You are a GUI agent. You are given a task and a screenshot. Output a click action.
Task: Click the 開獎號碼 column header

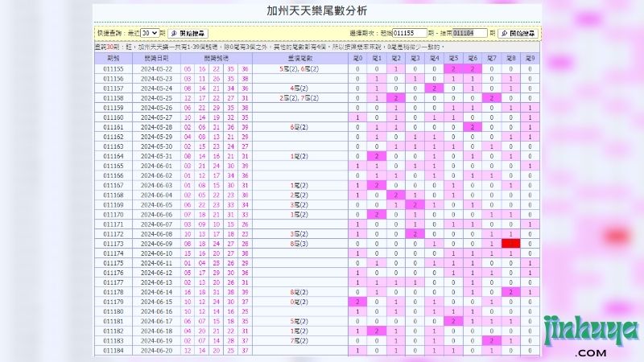click(x=216, y=59)
